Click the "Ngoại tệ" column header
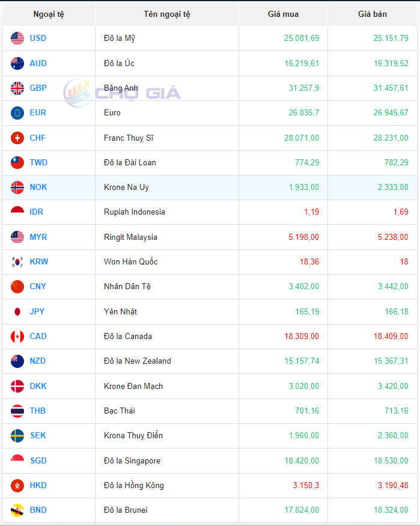Viewport: 420px width, 526px height. (49, 14)
